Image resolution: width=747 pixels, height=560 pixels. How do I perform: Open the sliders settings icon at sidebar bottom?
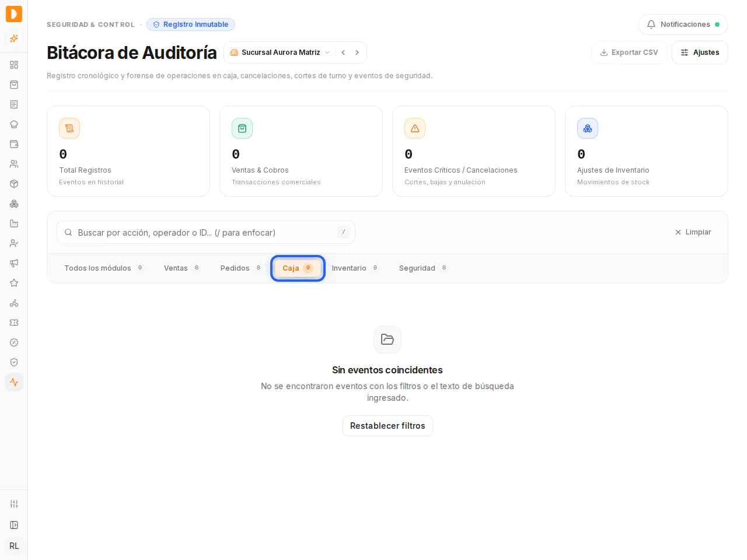point(14,504)
